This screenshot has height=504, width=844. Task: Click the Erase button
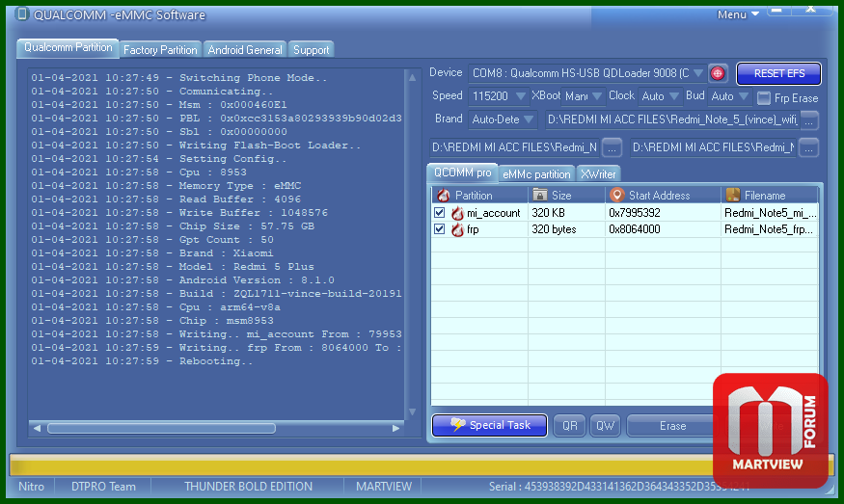(x=673, y=426)
